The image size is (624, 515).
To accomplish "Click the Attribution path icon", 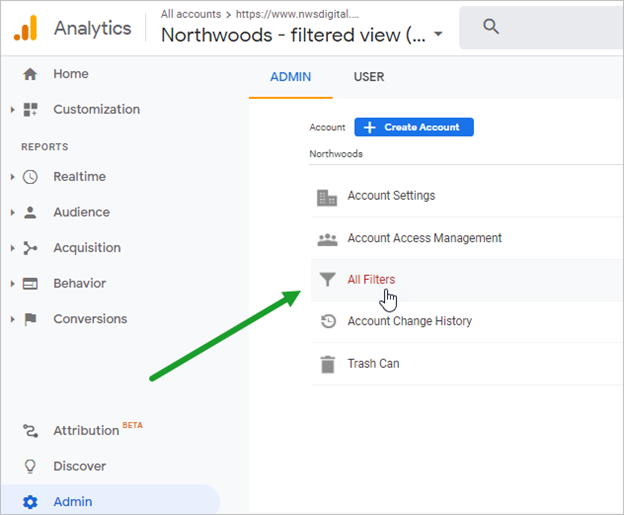I will (x=30, y=431).
